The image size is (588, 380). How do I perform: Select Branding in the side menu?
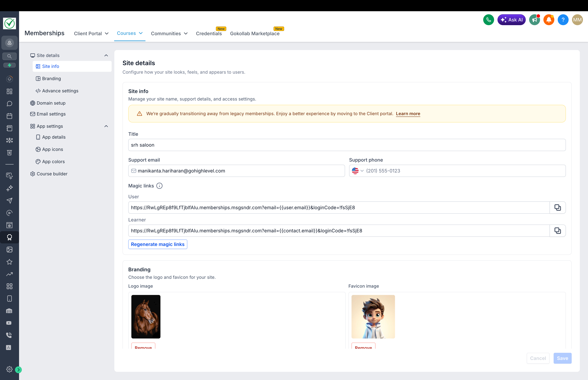(x=51, y=78)
